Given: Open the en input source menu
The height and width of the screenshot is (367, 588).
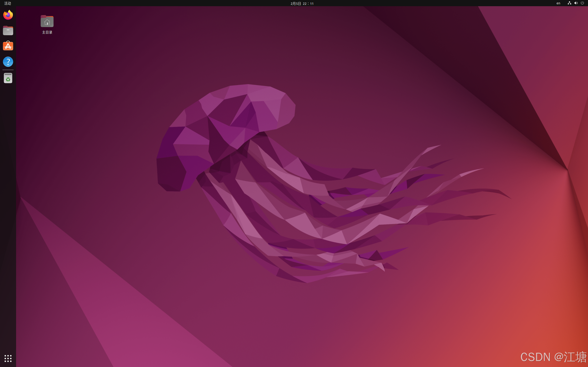Looking at the screenshot, I should pos(558,3).
